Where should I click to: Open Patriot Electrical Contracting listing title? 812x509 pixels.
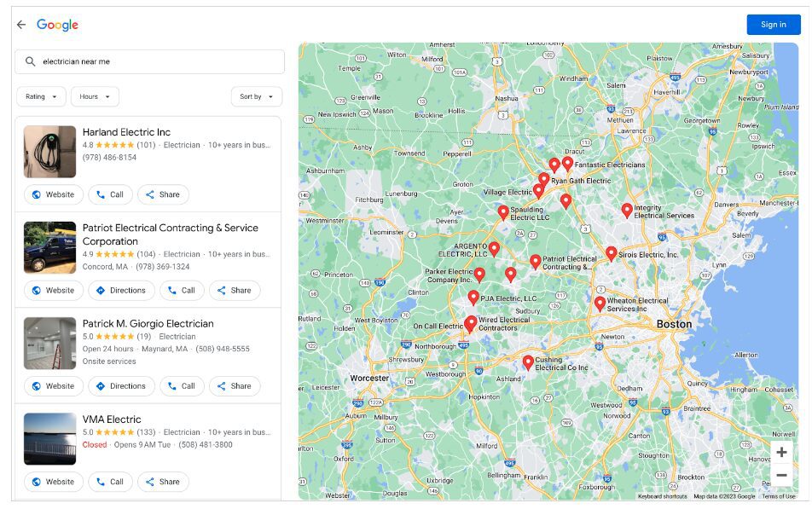[x=170, y=234]
